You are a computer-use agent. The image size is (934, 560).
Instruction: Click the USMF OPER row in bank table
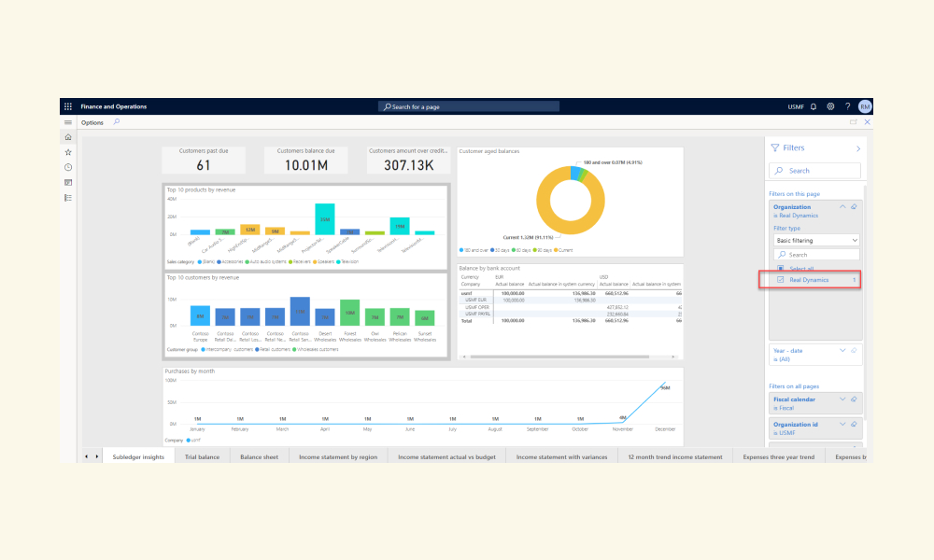571,307
